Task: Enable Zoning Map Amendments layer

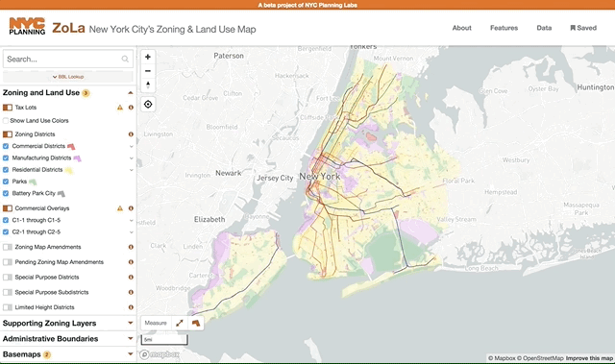Action: 8,247
